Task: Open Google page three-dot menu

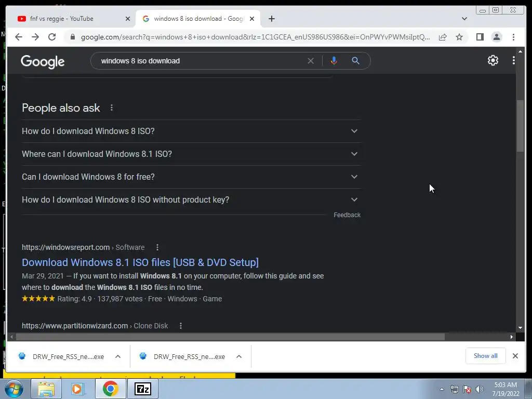Action: [x=514, y=60]
